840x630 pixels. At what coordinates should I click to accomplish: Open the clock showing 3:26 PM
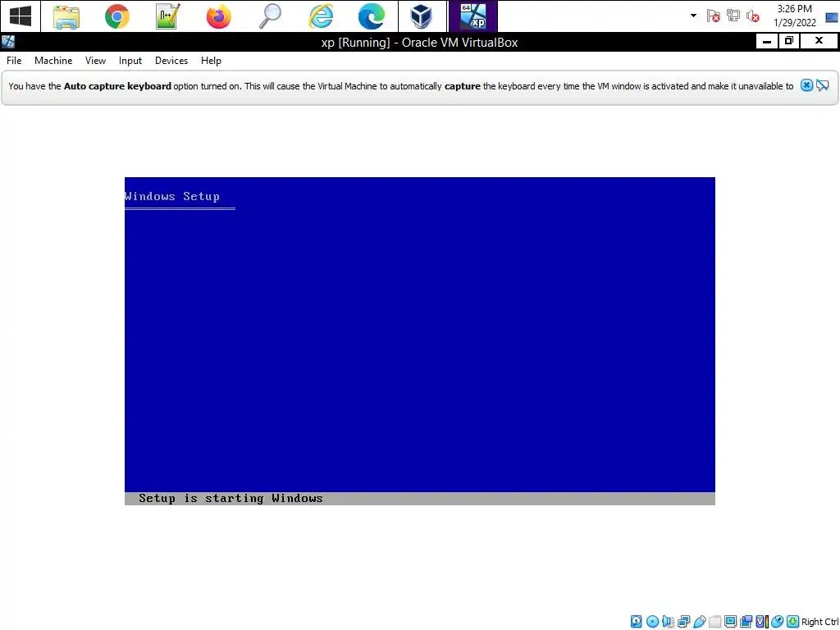click(x=794, y=16)
